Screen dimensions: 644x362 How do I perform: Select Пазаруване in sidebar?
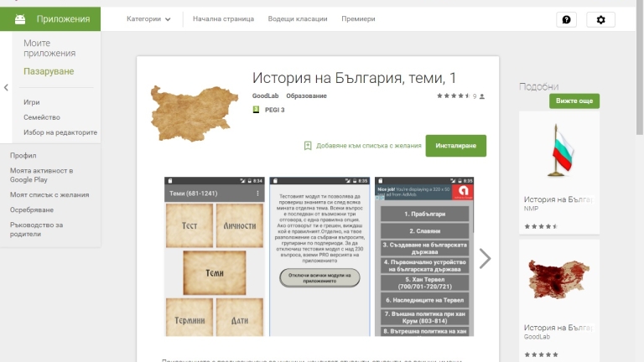coord(49,71)
